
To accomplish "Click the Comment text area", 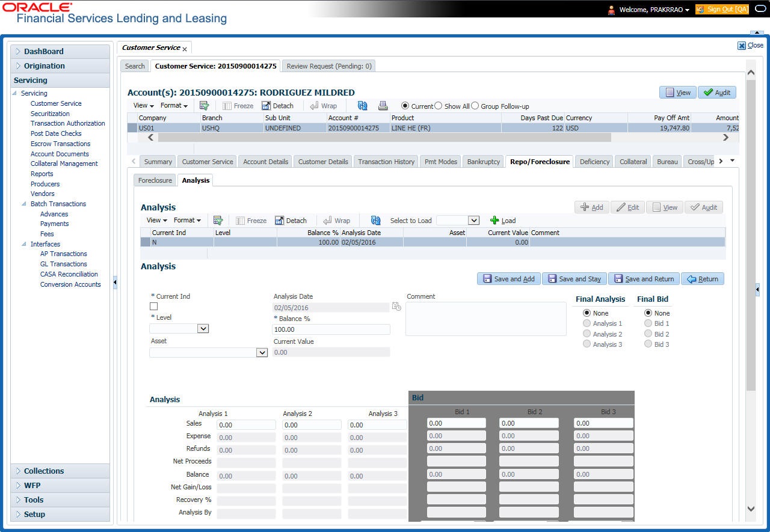I will tap(485, 319).
